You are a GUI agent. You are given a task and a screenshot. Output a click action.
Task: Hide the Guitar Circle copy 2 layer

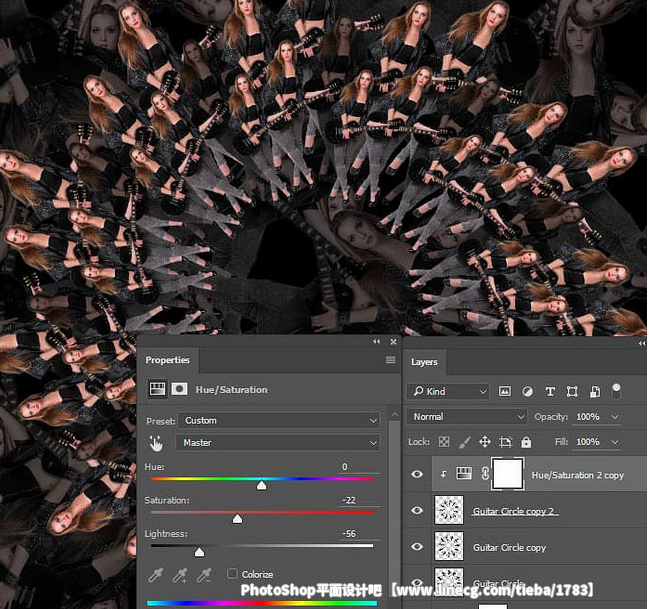(x=417, y=510)
